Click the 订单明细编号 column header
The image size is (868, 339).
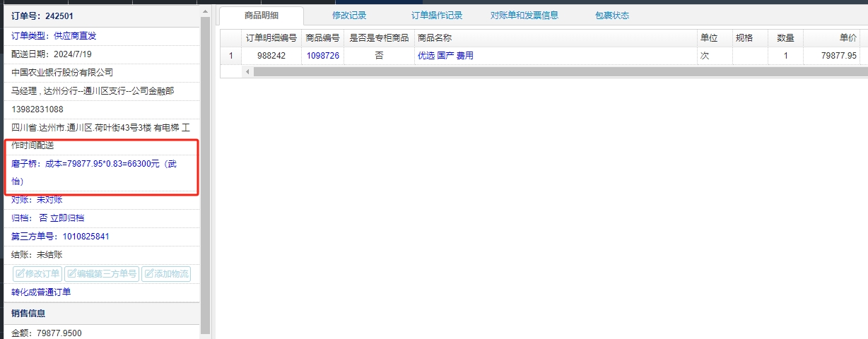(x=271, y=37)
